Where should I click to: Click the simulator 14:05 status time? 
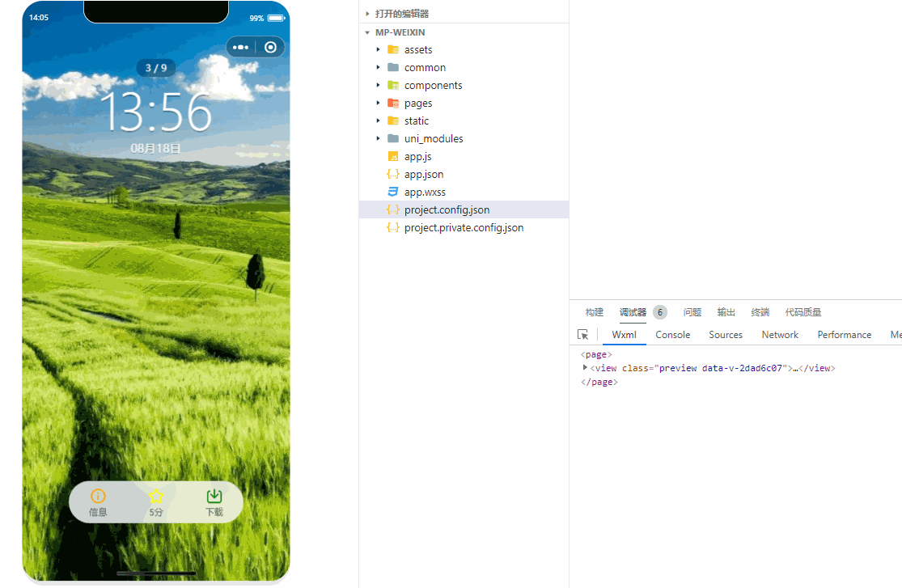39,18
